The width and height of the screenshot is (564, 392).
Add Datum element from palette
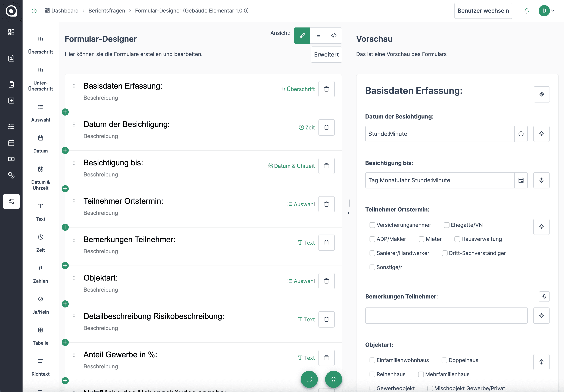[x=41, y=144]
